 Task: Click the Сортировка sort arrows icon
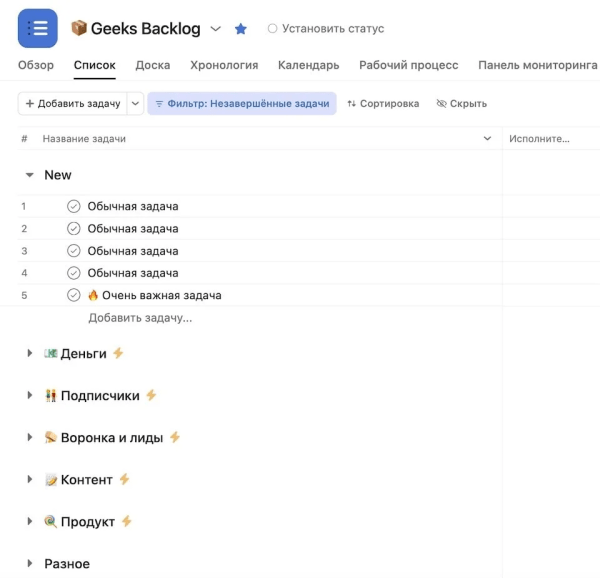point(351,104)
